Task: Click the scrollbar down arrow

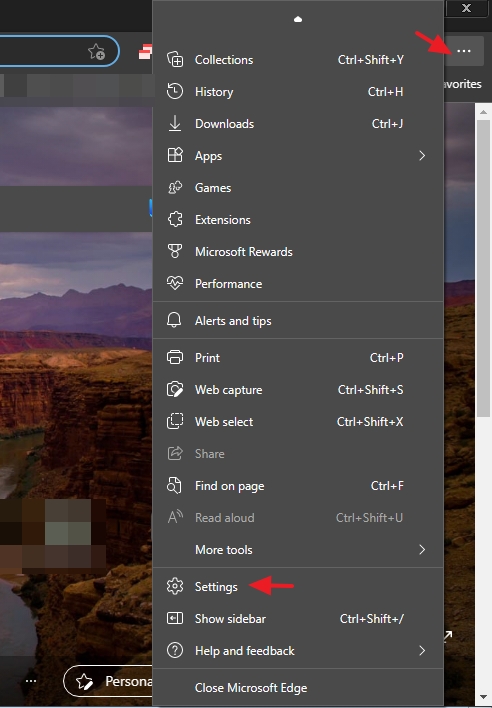Action: [x=483, y=697]
